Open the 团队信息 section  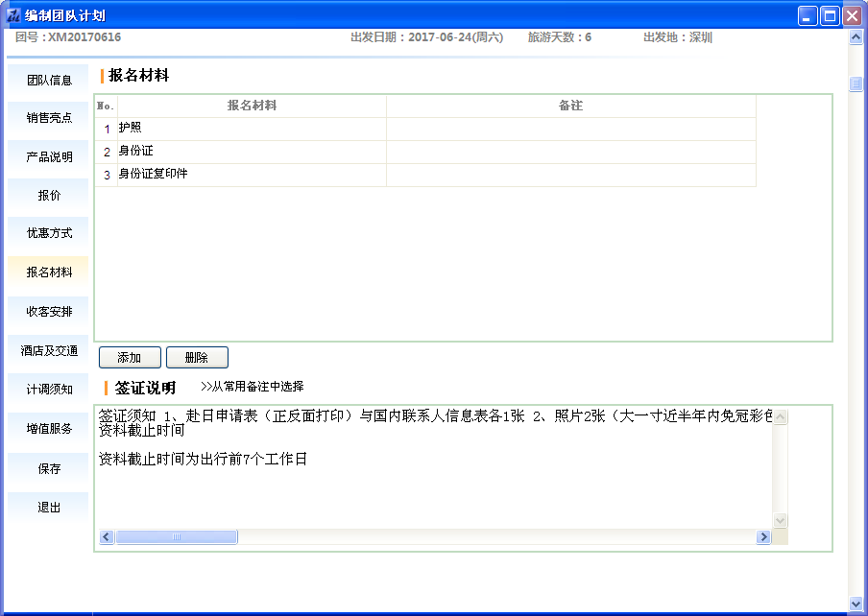[x=49, y=81]
